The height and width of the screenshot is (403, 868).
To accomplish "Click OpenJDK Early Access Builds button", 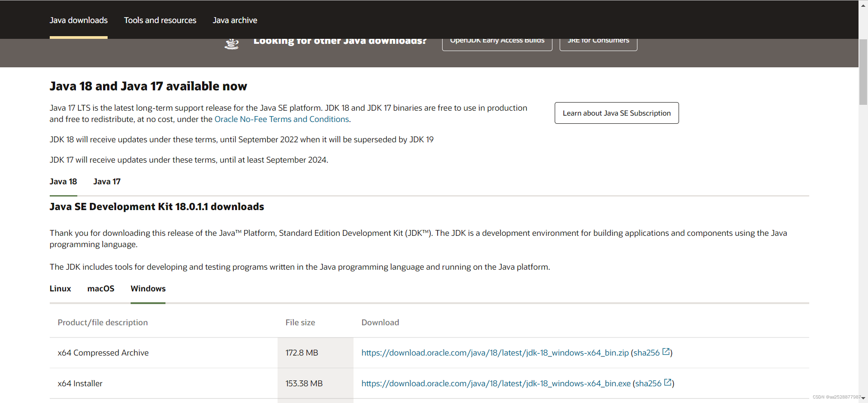I will tap(497, 44).
